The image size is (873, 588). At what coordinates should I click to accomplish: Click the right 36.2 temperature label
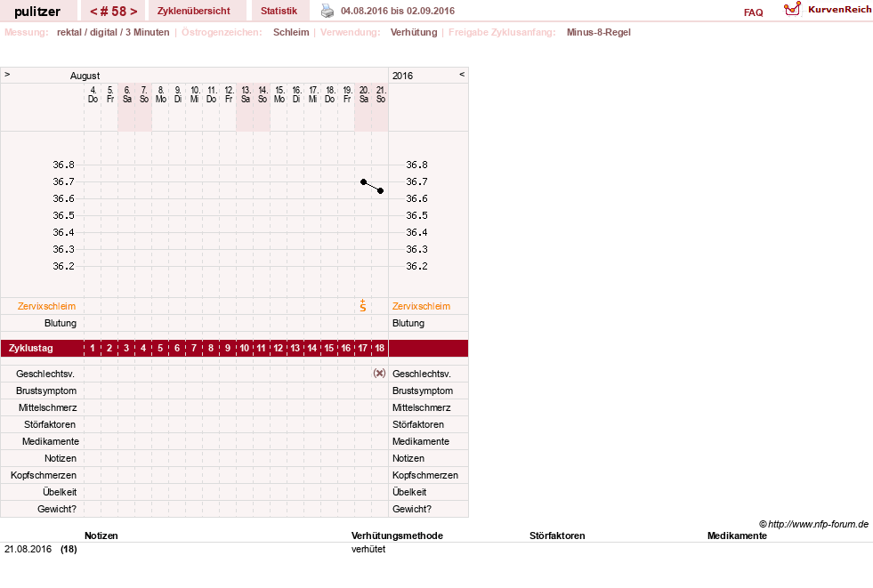click(x=416, y=267)
